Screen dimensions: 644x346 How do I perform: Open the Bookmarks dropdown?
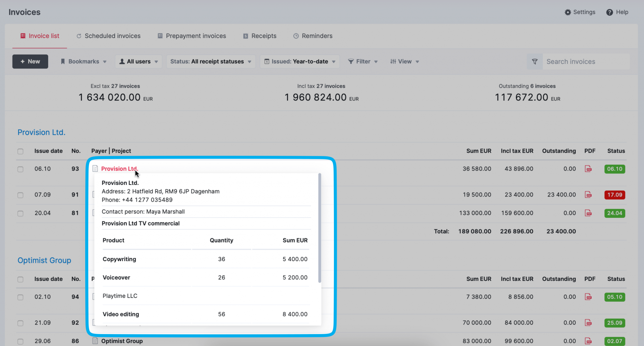coord(83,61)
